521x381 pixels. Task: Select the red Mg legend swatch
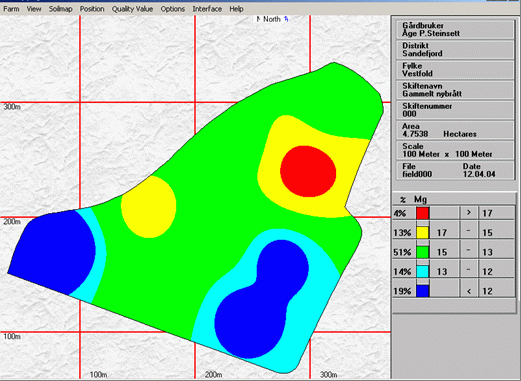(422, 213)
